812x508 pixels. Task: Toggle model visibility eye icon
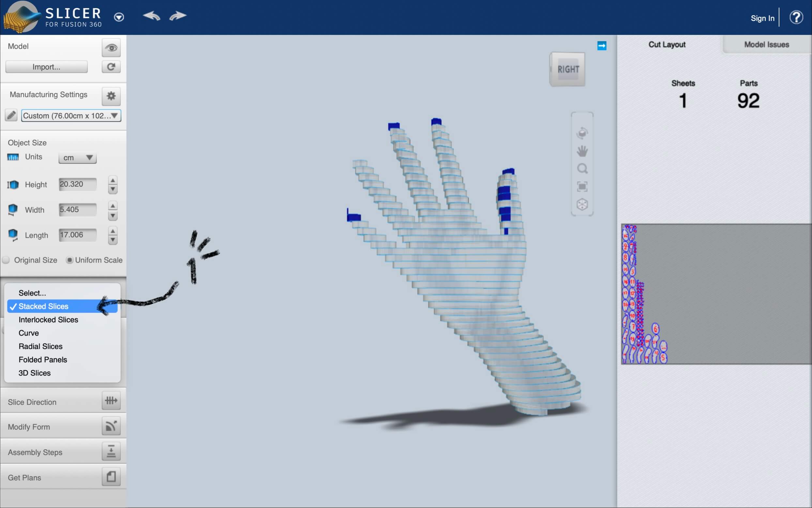click(111, 48)
